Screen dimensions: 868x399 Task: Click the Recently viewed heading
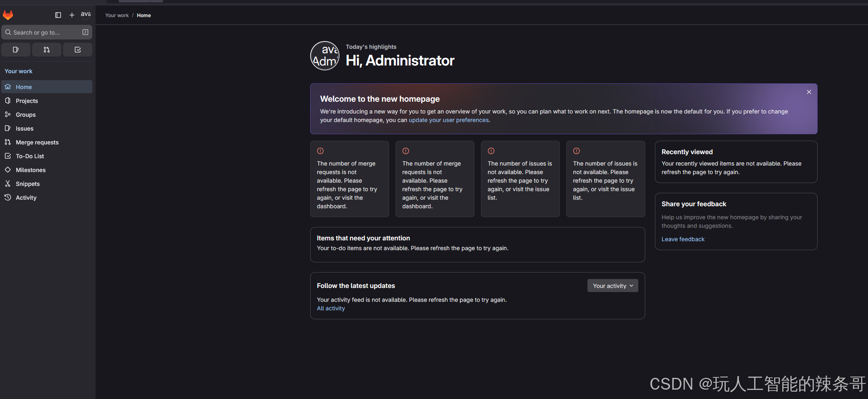pos(687,152)
